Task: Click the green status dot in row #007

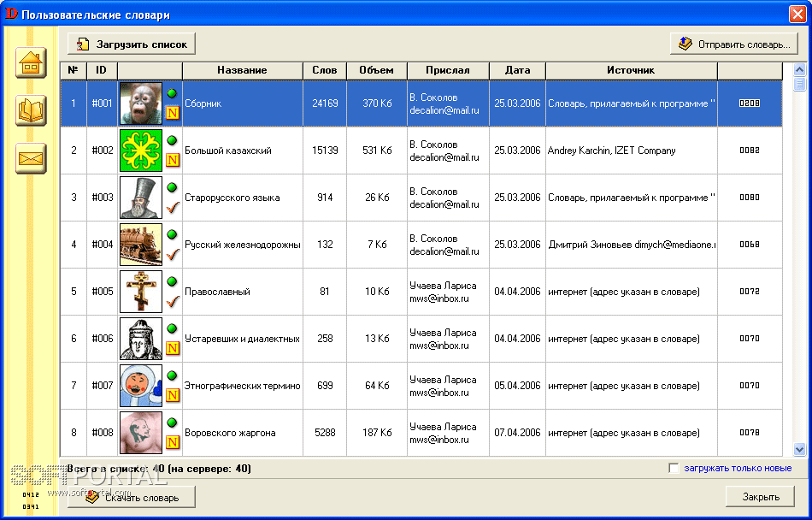Action: click(173, 375)
